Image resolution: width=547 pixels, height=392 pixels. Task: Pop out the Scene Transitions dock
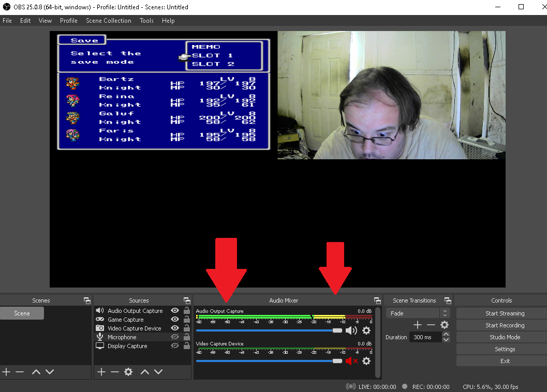tap(448, 300)
